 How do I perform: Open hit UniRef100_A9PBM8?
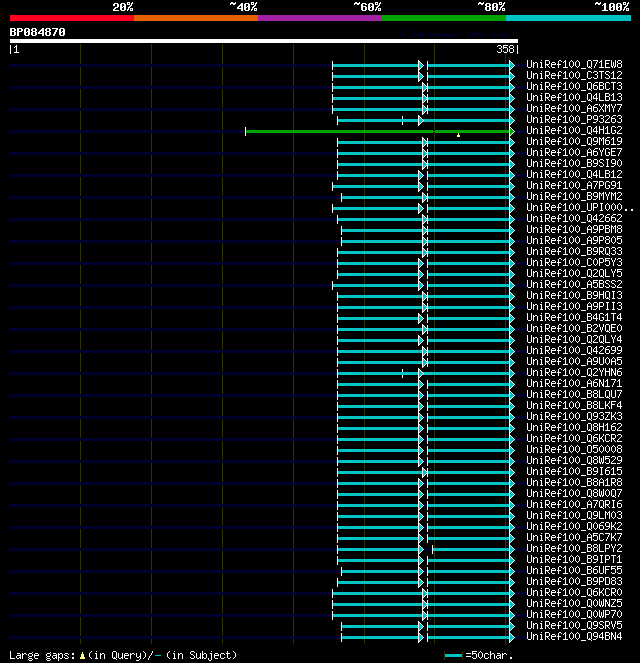(574, 229)
